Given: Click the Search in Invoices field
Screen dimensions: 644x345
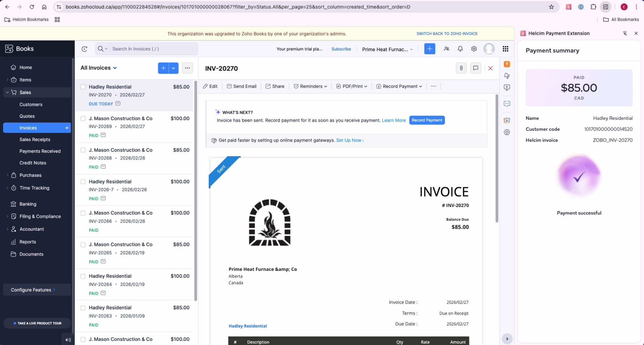Looking at the screenshot, I should [153, 49].
